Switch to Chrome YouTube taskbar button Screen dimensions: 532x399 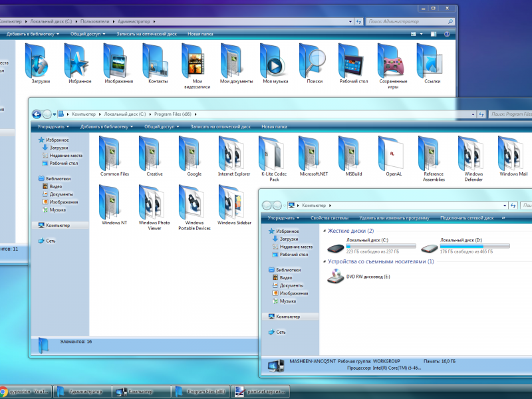pos(25,392)
